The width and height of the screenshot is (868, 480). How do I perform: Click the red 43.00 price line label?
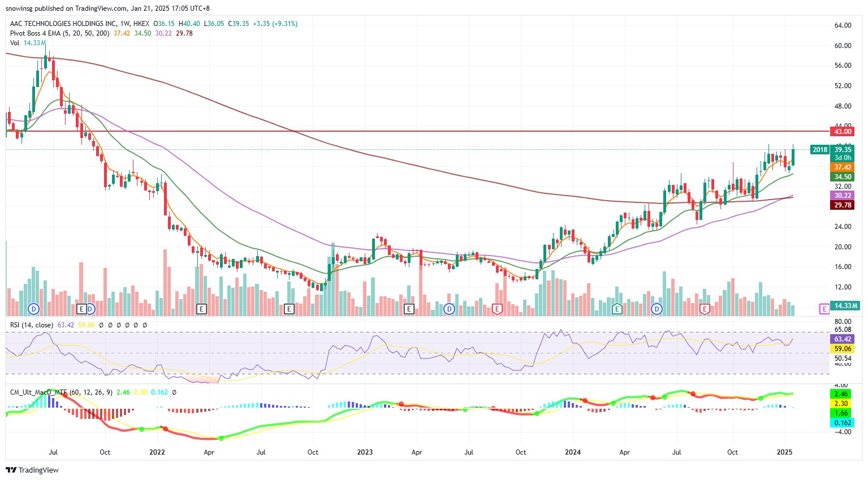click(843, 131)
